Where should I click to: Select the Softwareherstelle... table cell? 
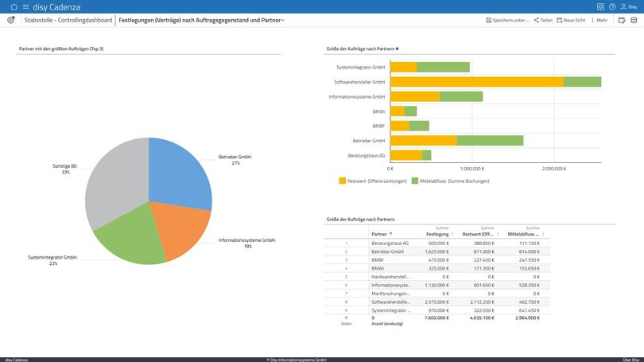click(390, 302)
